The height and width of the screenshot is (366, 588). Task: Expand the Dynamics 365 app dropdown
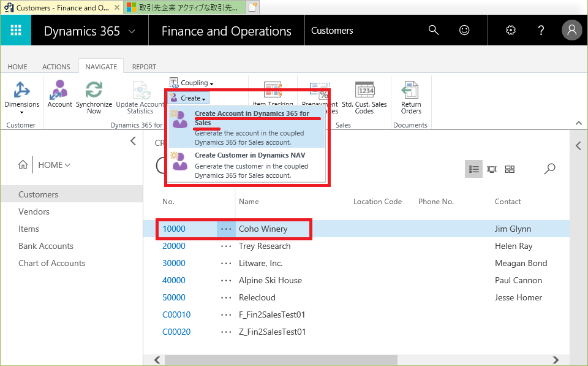(x=132, y=31)
